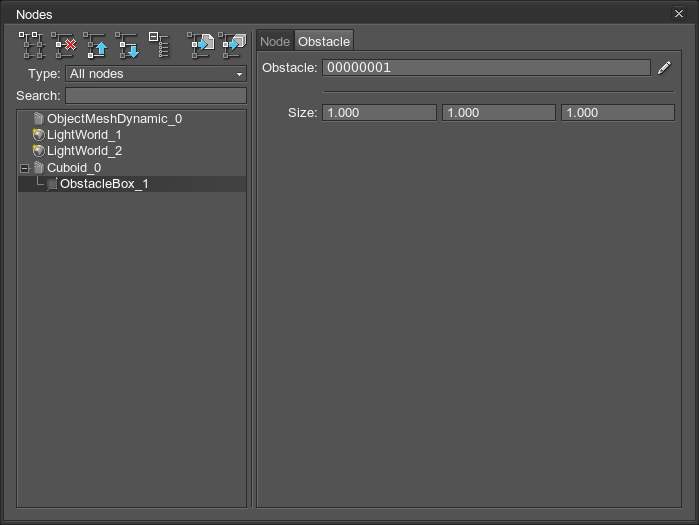This screenshot has height=525, width=699.
Task: Open the Type dropdown showing All nodes
Action: (x=156, y=74)
